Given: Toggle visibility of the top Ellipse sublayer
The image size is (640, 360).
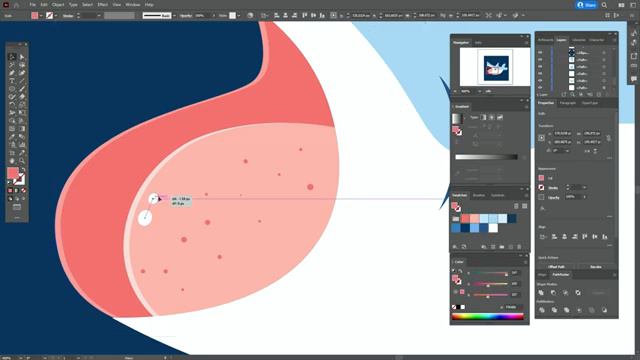Looking at the screenshot, I should tap(540, 53).
